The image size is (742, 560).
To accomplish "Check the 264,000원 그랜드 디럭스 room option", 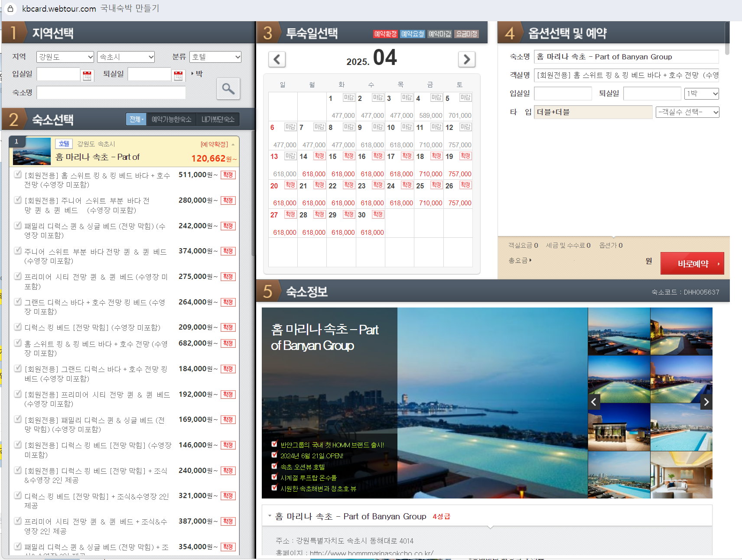I will click(x=18, y=301).
